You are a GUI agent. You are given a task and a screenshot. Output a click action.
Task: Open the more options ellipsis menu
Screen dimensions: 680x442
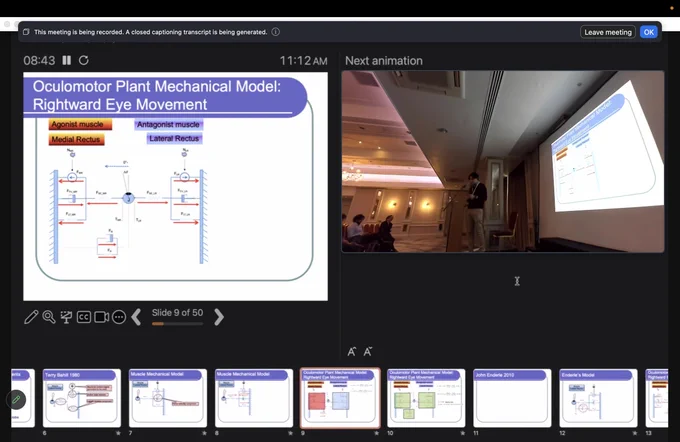pos(119,317)
